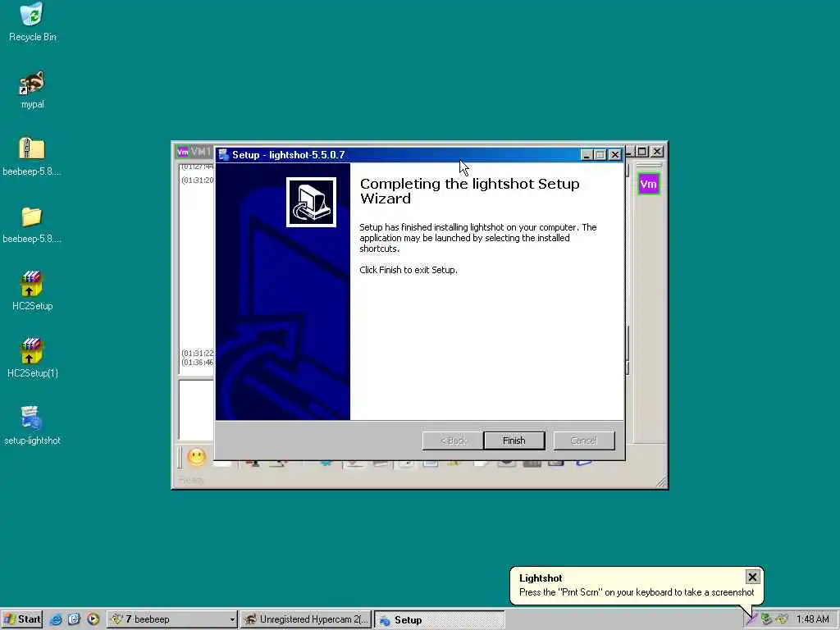Click the tray icon beside the clock
Image resolution: width=840 pixels, height=630 pixels.
[x=782, y=619]
